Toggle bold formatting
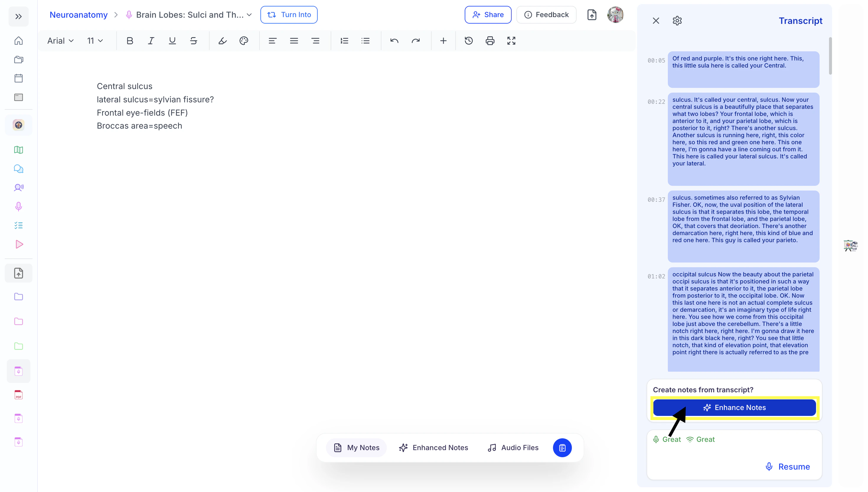The height and width of the screenshot is (492, 868). (x=130, y=41)
